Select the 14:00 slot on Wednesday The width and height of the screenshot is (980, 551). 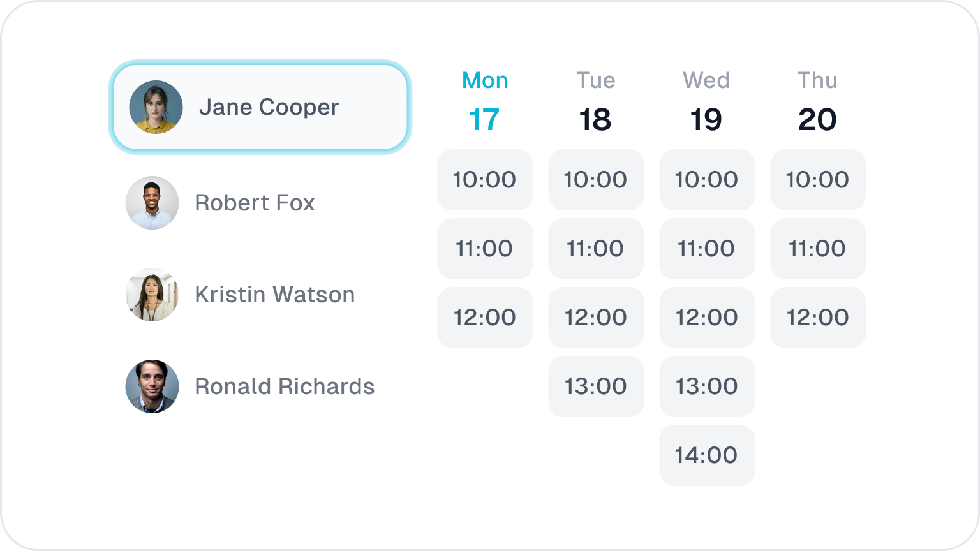point(707,455)
